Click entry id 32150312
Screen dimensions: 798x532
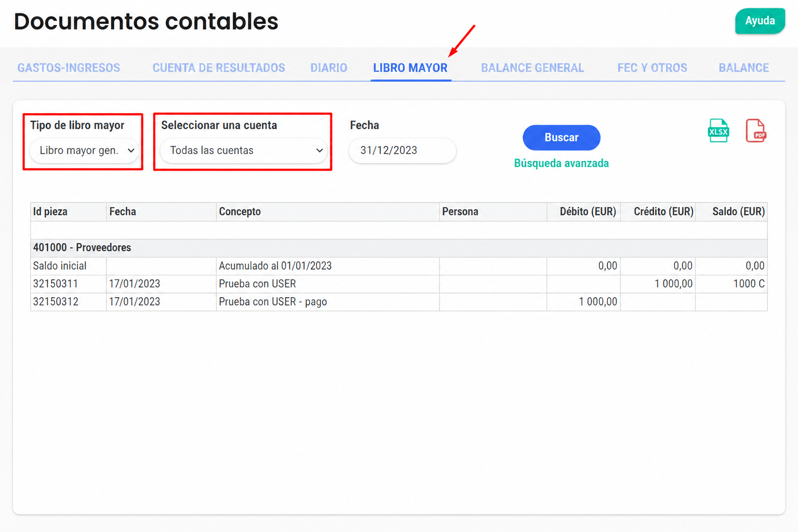click(x=56, y=302)
